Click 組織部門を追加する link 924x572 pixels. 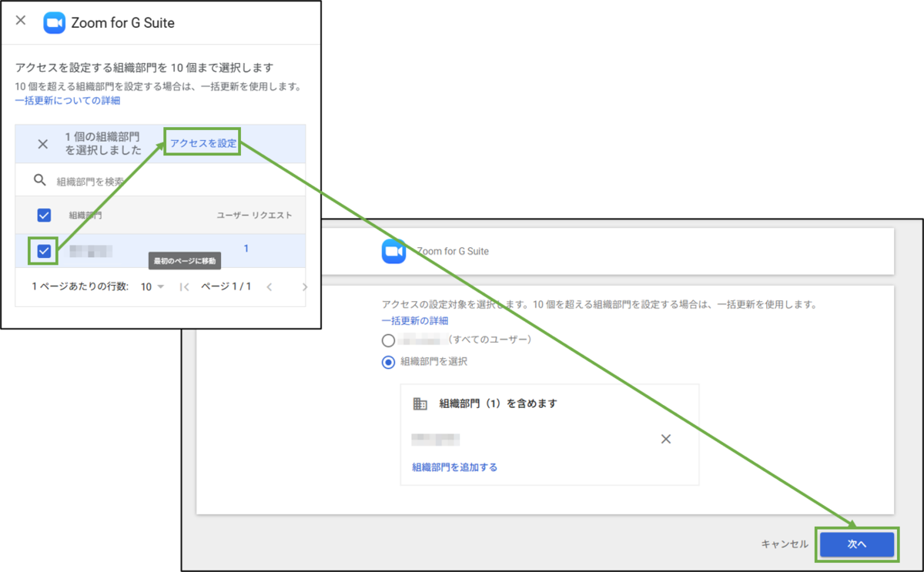(x=454, y=467)
